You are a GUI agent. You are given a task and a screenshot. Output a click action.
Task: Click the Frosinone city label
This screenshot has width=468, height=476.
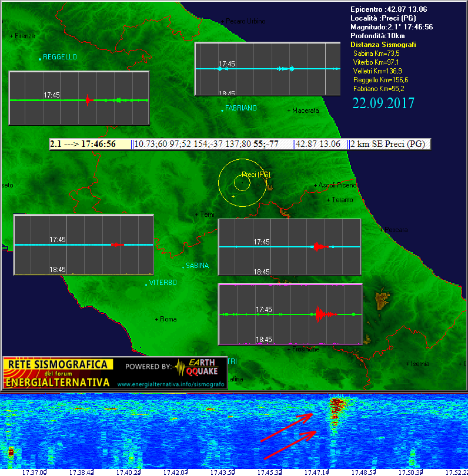coord(306,349)
